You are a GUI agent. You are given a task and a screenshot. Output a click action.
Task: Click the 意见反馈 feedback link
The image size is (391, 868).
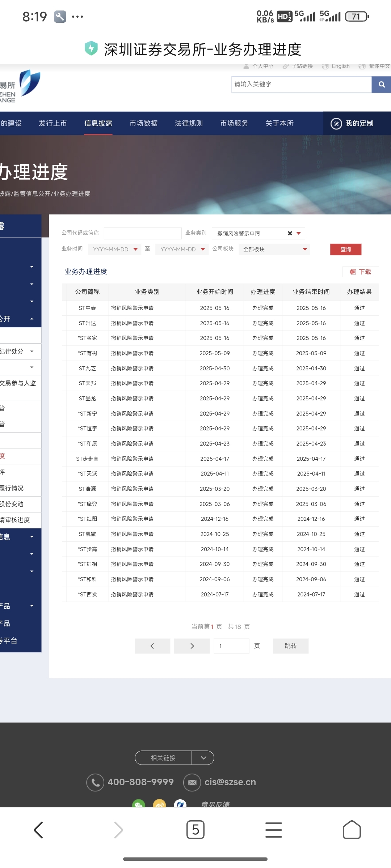pos(215,804)
